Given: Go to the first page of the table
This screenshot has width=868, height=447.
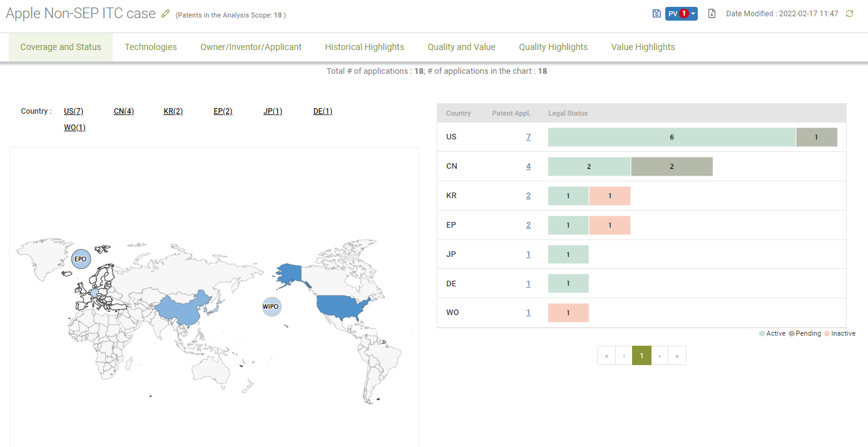Looking at the screenshot, I should [x=606, y=356].
